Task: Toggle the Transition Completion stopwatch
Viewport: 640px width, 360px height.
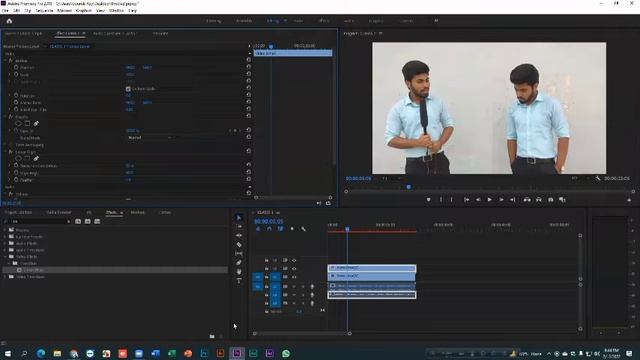Action: point(16,166)
